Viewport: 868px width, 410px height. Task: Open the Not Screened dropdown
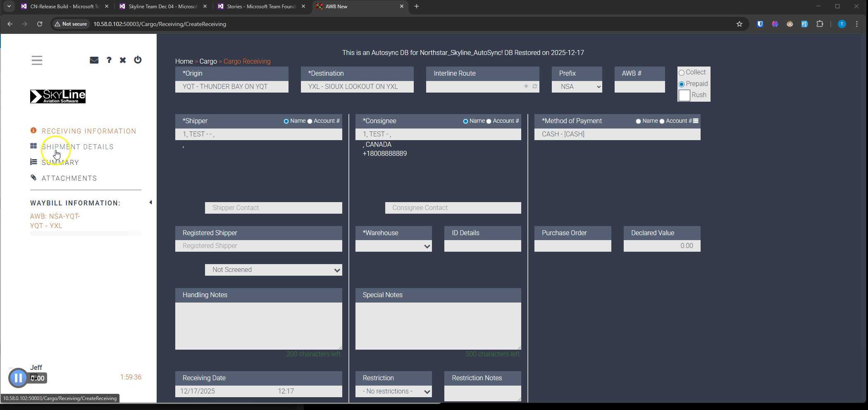(x=273, y=270)
